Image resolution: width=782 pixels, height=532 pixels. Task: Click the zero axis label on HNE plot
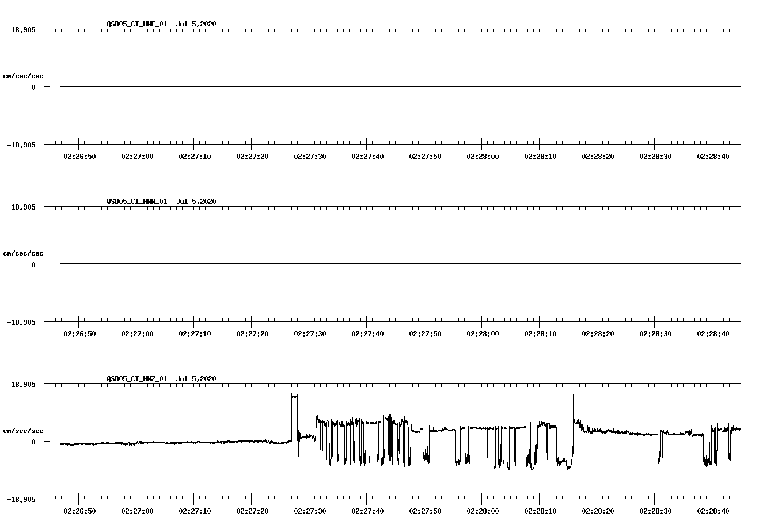pyautogui.click(x=33, y=88)
